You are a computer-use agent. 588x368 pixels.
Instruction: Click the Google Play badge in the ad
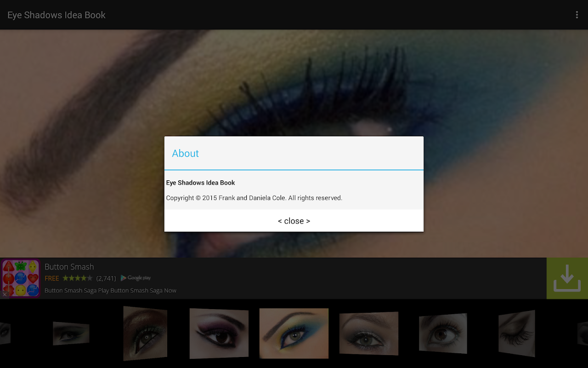click(x=136, y=278)
